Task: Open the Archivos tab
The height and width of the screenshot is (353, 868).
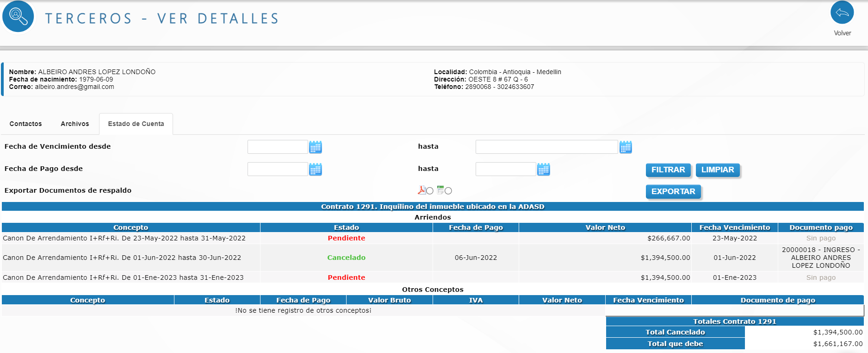Action: 74,124
